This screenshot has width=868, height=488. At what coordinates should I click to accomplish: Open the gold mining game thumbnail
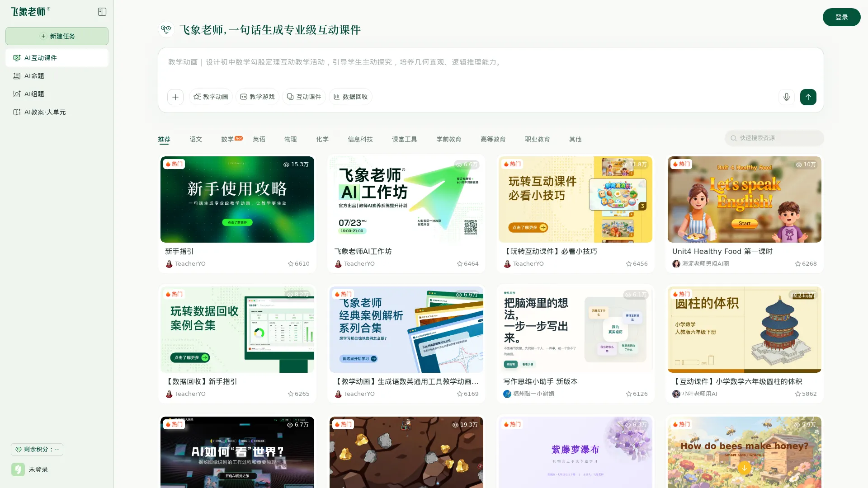(x=406, y=452)
